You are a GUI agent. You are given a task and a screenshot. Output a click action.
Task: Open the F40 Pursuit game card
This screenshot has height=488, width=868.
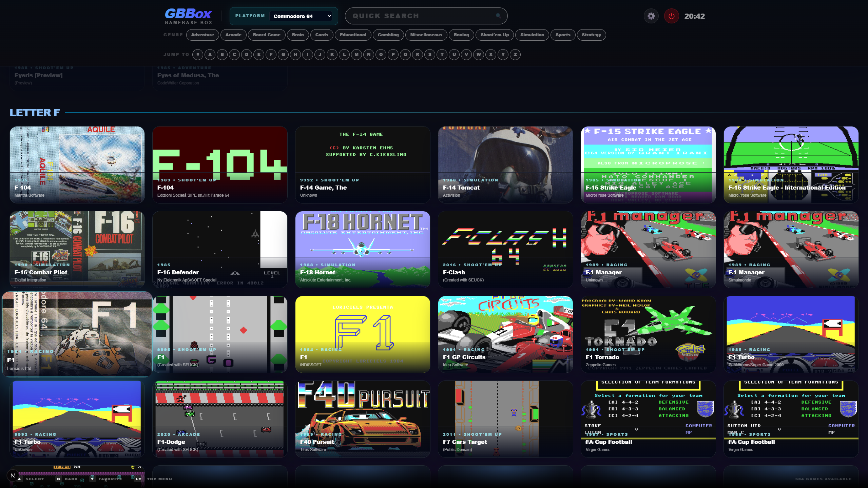click(363, 419)
